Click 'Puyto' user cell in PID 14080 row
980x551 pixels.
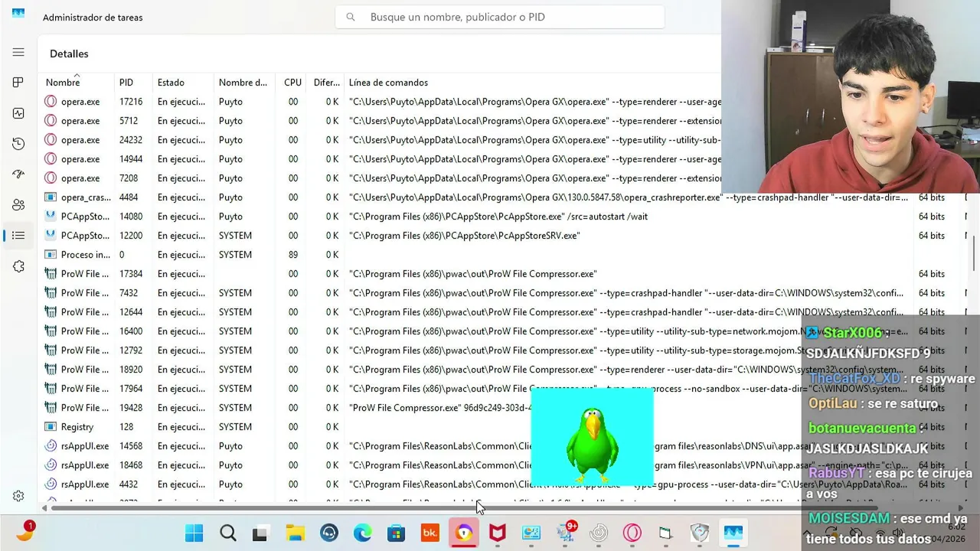230,217
